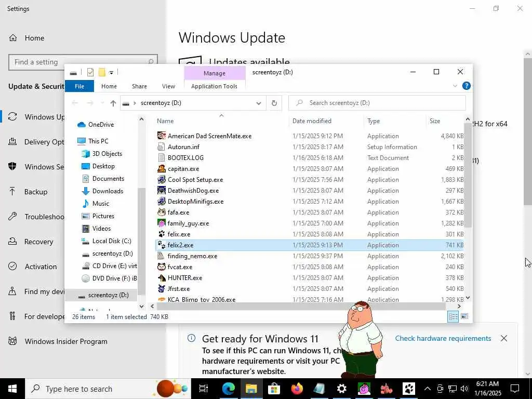The width and height of the screenshot is (532, 399).
Task: Sort files by Date modified column
Action: 312,121
